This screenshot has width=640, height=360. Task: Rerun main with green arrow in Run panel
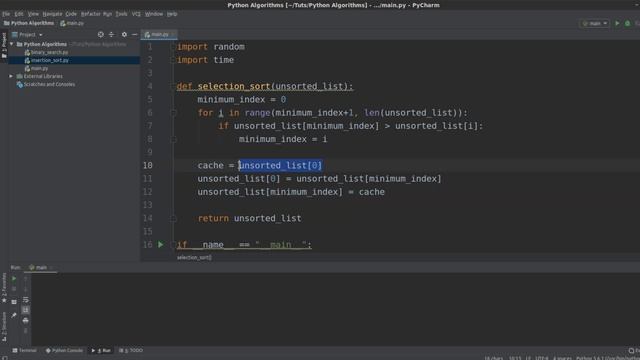pyautogui.click(x=14, y=279)
